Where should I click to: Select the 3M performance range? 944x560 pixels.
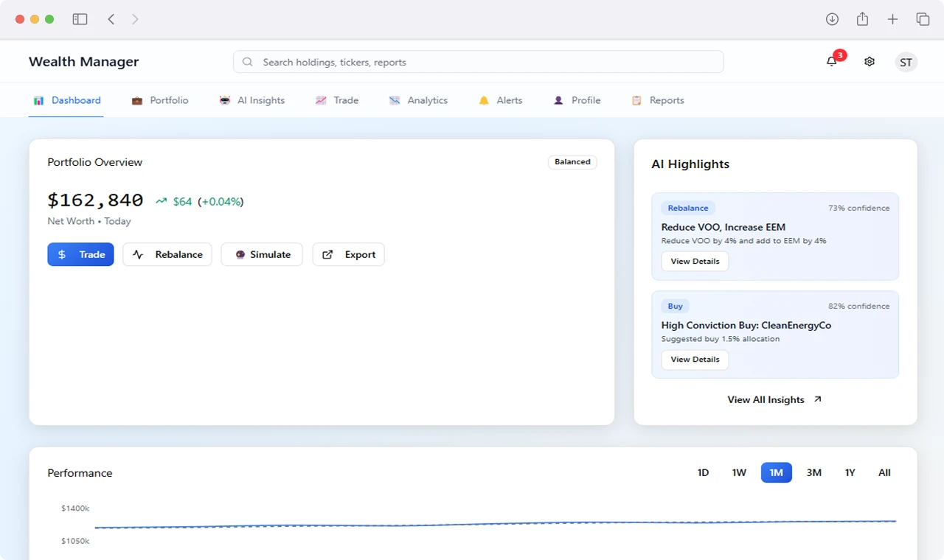pyautogui.click(x=814, y=472)
